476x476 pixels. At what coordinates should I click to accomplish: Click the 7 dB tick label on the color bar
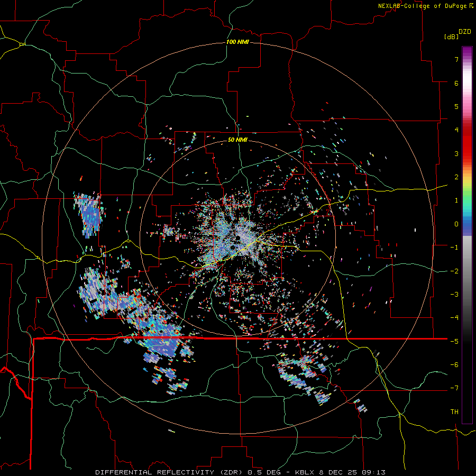(x=456, y=59)
